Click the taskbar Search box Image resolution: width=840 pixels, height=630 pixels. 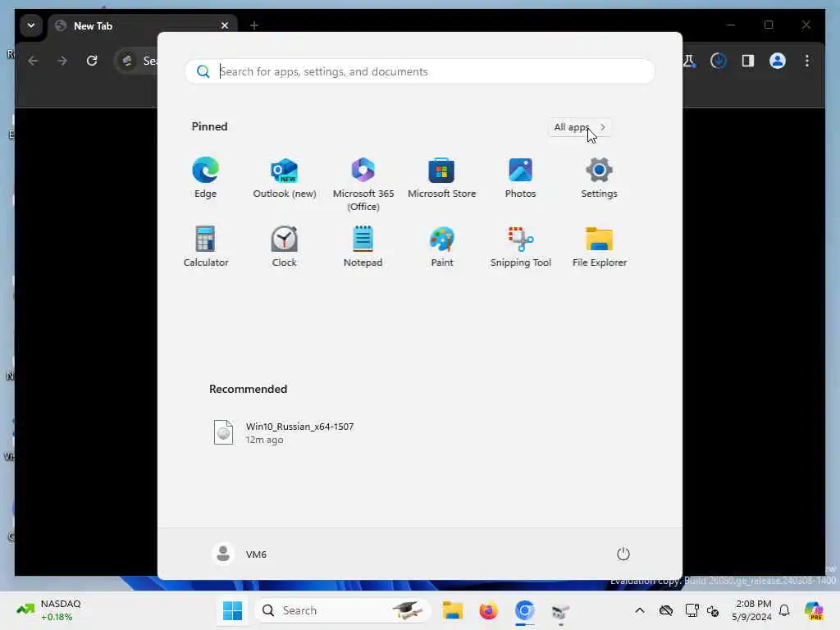[343, 610]
